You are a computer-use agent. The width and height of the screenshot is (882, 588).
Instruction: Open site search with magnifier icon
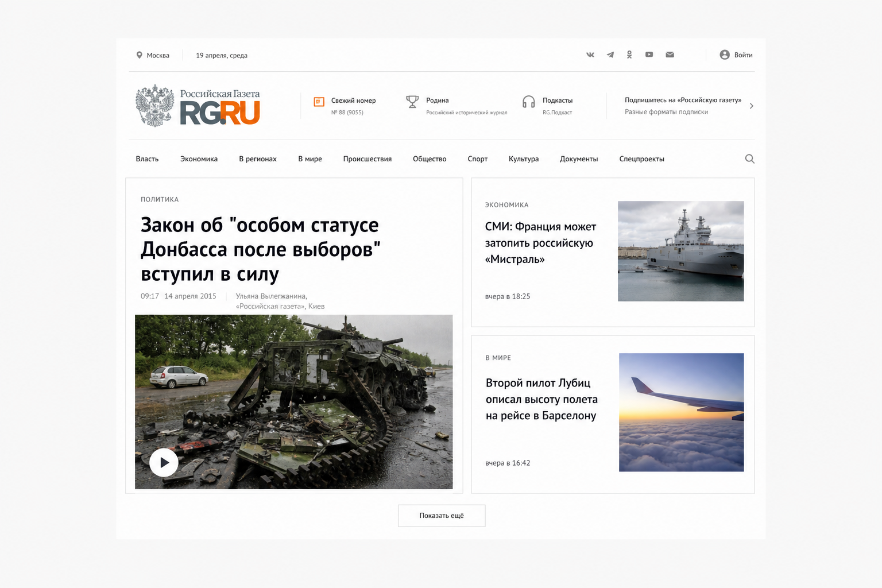[x=749, y=159]
